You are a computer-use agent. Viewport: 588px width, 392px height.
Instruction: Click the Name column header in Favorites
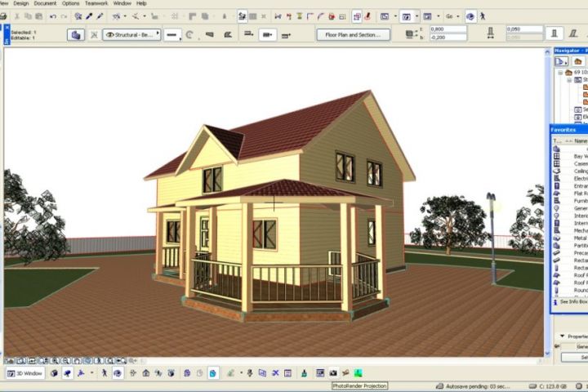581,141
